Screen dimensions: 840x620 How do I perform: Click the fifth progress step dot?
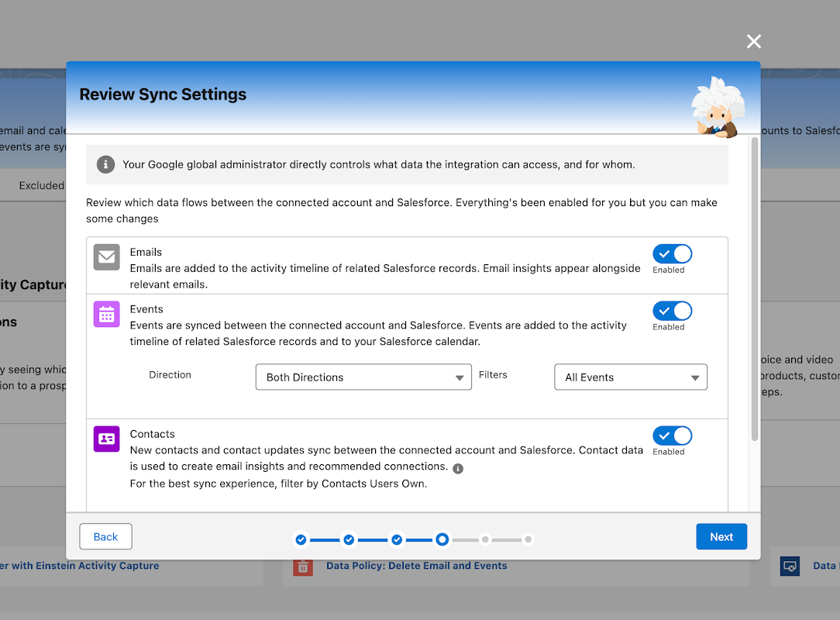(485, 539)
